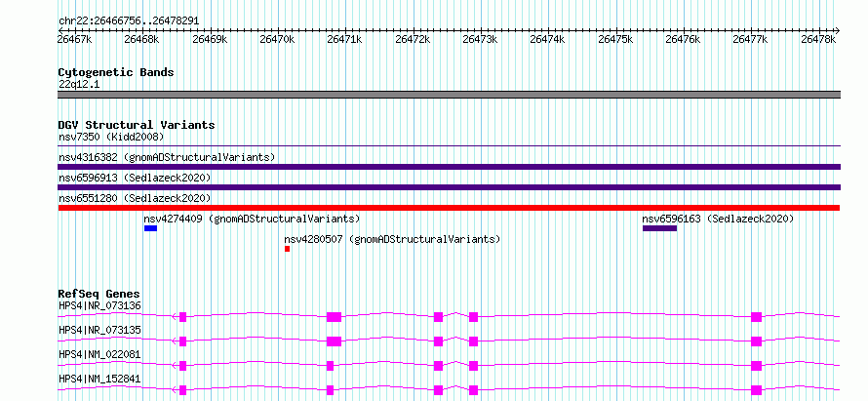The width and height of the screenshot is (868, 401).
Task: Select the NM_022081 exon near 26477k
Action: click(x=756, y=366)
